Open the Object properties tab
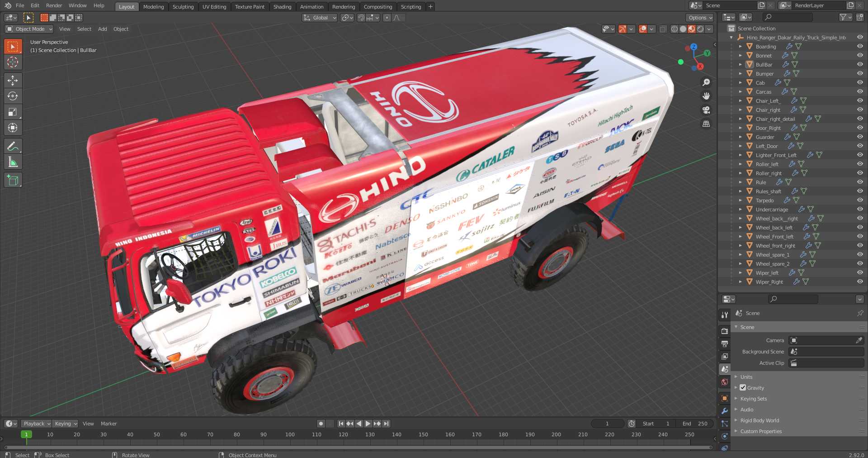This screenshot has height=458, width=868. tap(725, 398)
